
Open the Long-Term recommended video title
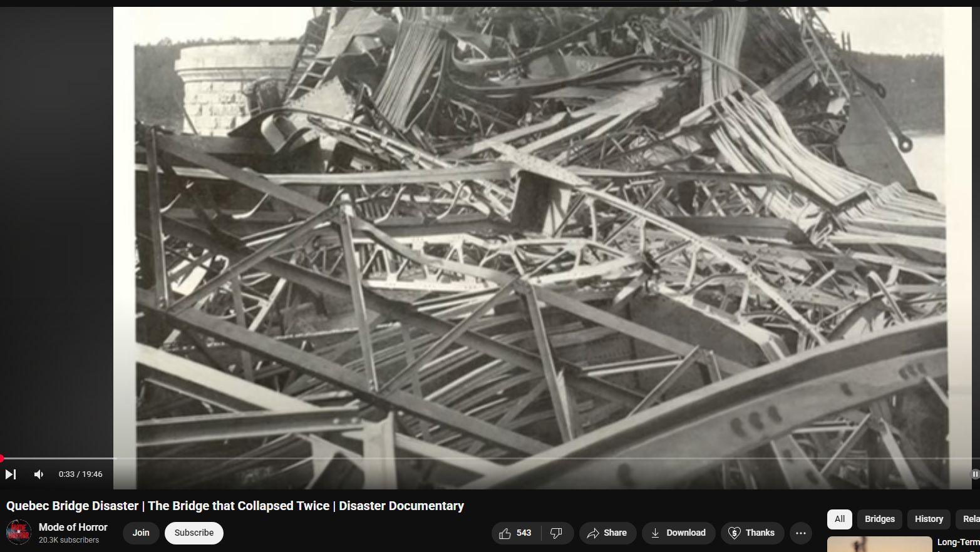(x=957, y=543)
